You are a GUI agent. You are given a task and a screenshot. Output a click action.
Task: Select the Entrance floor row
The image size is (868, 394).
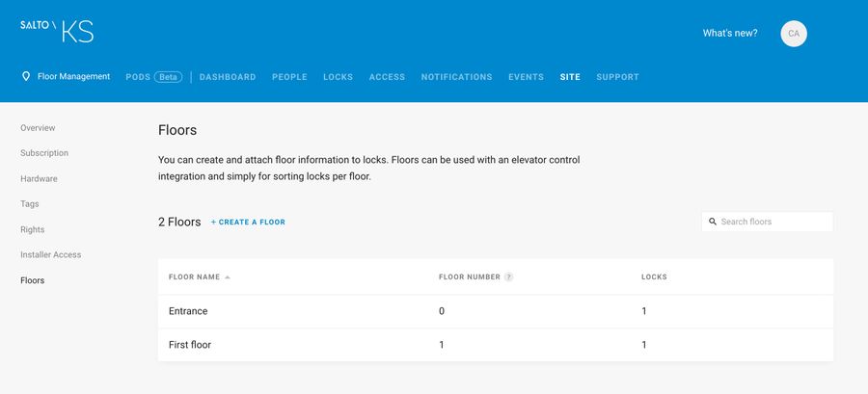click(496, 311)
